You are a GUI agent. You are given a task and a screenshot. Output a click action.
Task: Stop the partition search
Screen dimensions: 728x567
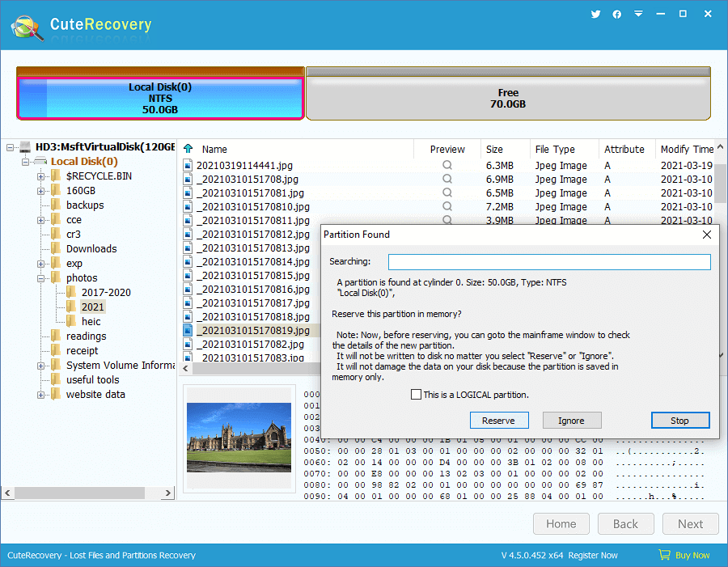pyautogui.click(x=680, y=421)
